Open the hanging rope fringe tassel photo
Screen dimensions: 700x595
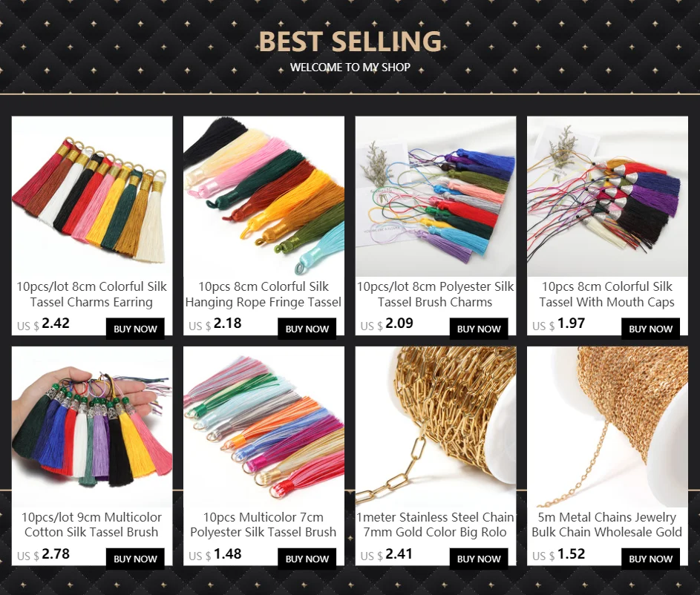(x=264, y=197)
